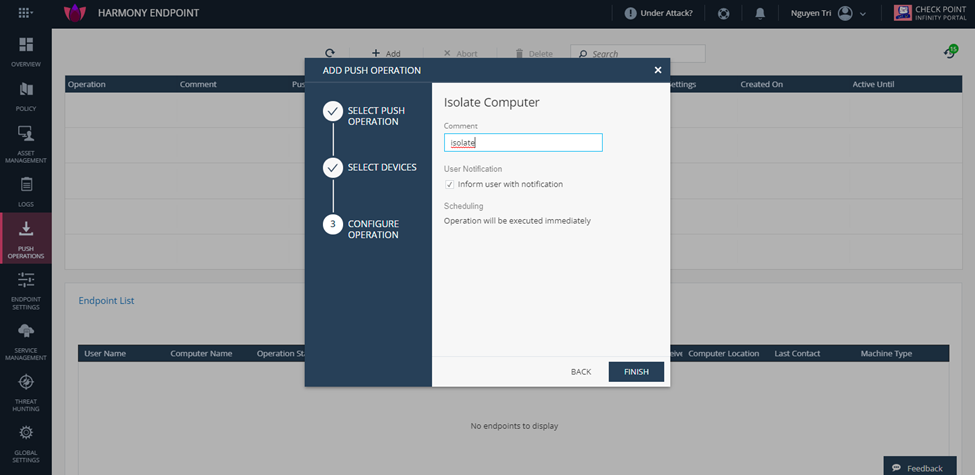This screenshot has height=475, width=975.
Task: Click the Search field above the table
Action: point(638,53)
